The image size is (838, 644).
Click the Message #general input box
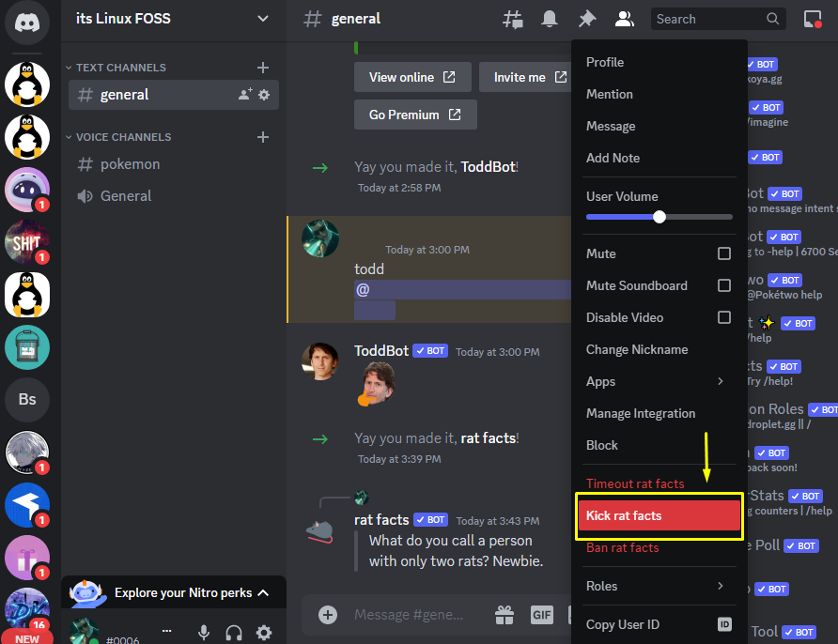(x=409, y=615)
